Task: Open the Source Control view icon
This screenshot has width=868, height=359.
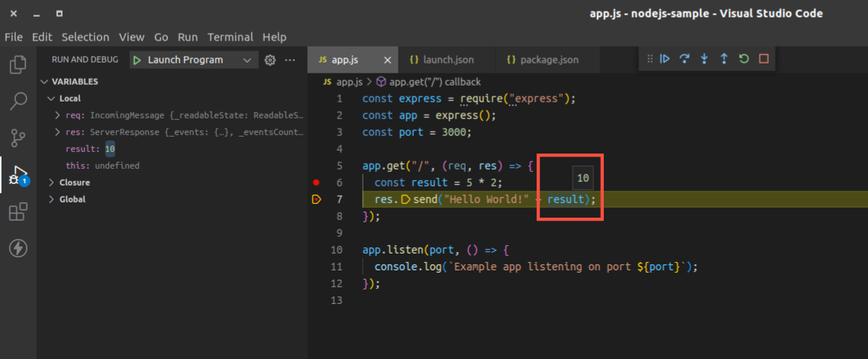Action: pyautogui.click(x=18, y=138)
